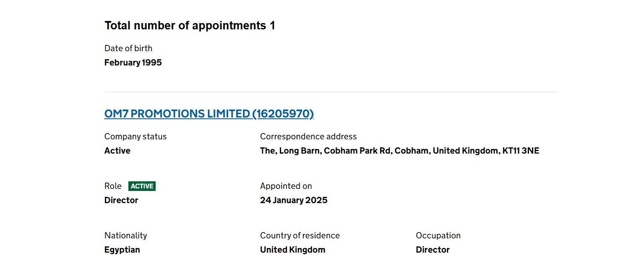The height and width of the screenshot is (269, 644).
Task: Select the Active company status value
Action: (x=117, y=151)
